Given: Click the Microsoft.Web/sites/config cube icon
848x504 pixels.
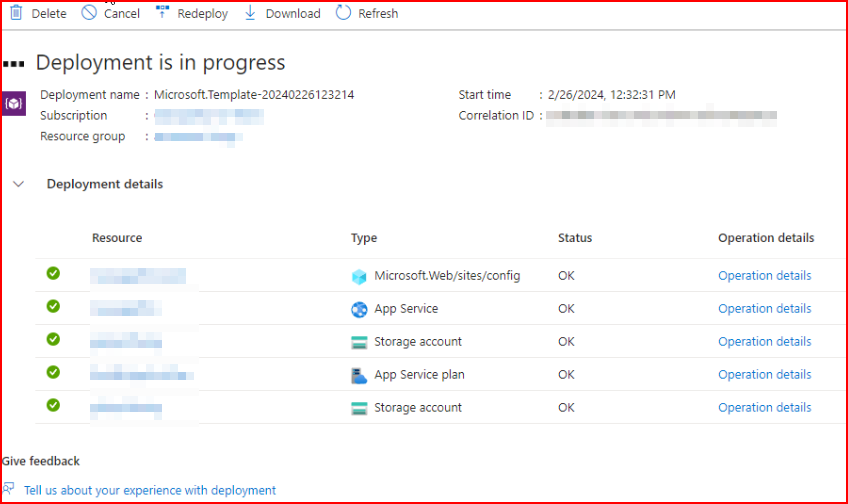Looking at the screenshot, I should point(360,276).
